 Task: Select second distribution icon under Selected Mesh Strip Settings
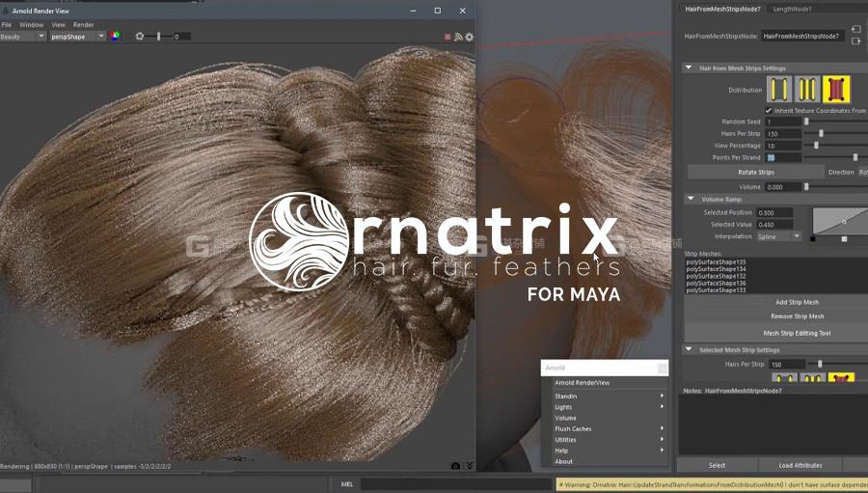pos(813,377)
